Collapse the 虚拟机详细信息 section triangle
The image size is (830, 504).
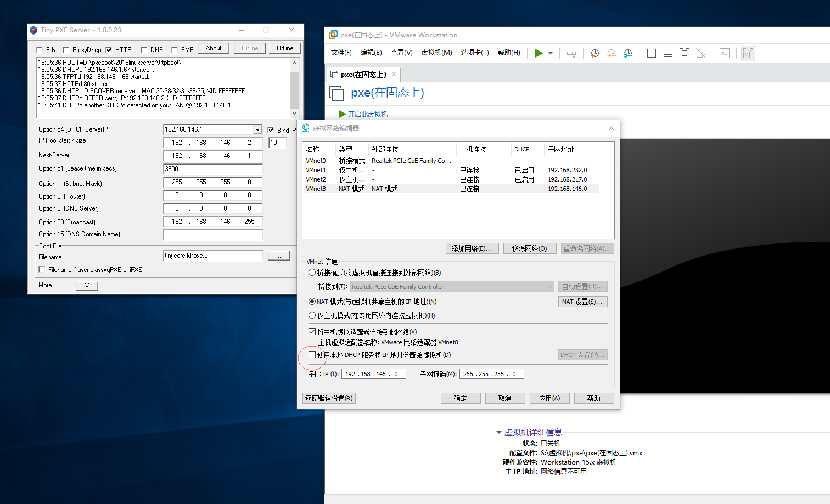pos(499,433)
